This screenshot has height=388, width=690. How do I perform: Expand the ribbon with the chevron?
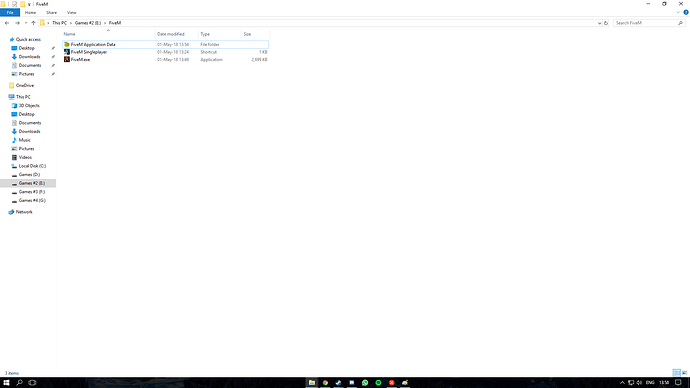(678, 13)
